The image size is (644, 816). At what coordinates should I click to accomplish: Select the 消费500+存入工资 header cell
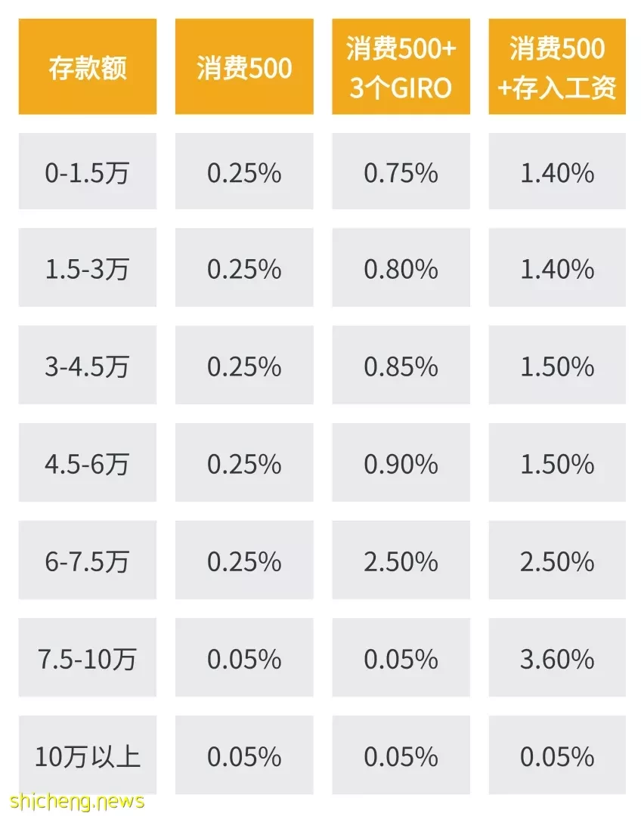(557, 66)
